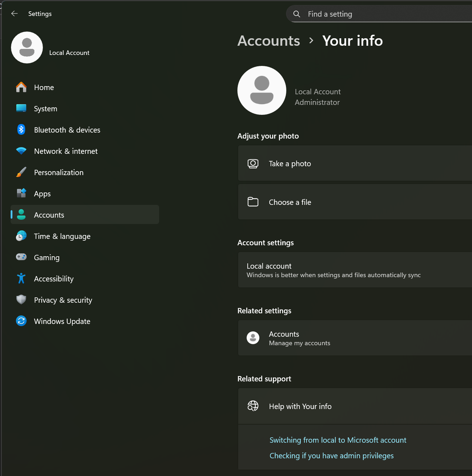Click the search magnifier icon
Image resolution: width=472 pixels, height=476 pixels.
tap(297, 14)
